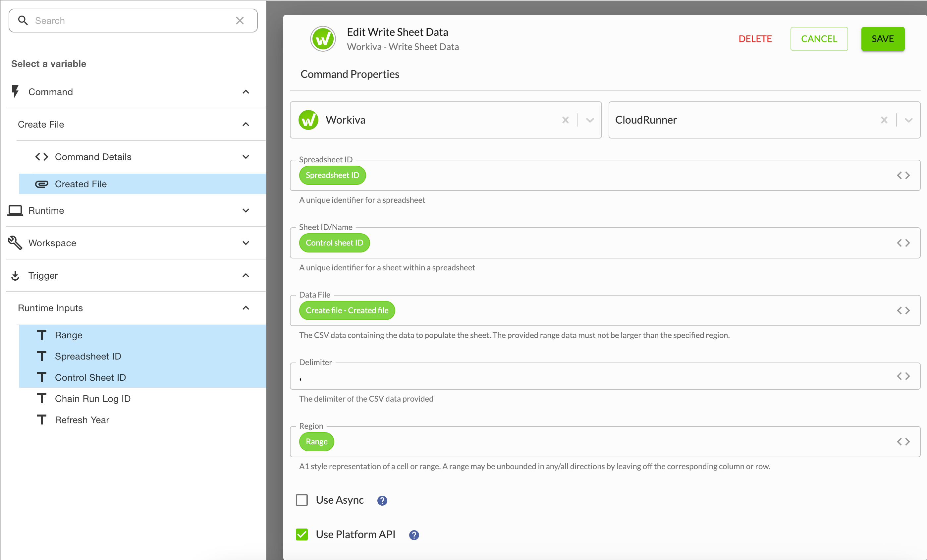
Task: Click the Create file - Created file chip
Action: pyautogui.click(x=347, y=310)
